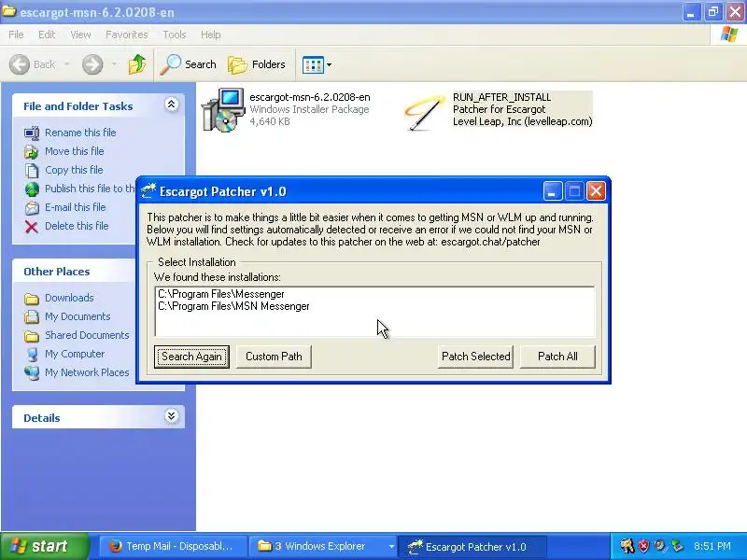Open the Edit menu in Explorer
The width and height of the screenshot is (747, 560).
47,35
